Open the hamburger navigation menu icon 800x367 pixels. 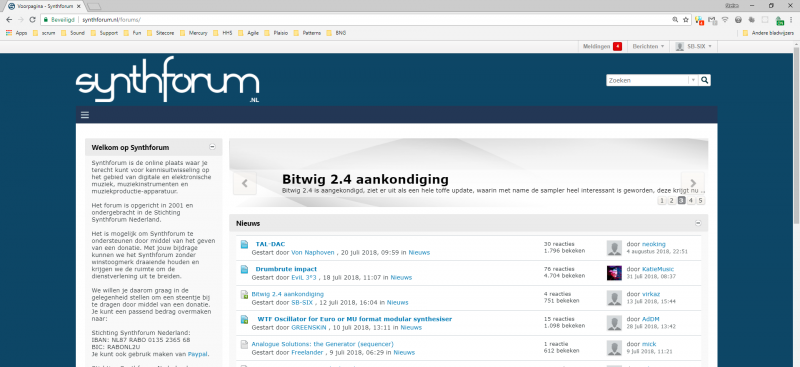[85, 114]
